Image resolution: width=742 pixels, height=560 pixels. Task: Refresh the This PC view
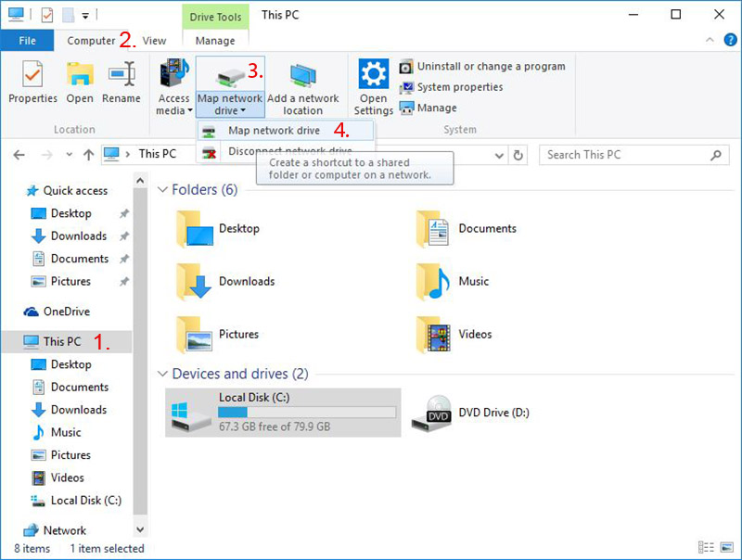click(x=518, y=155)
